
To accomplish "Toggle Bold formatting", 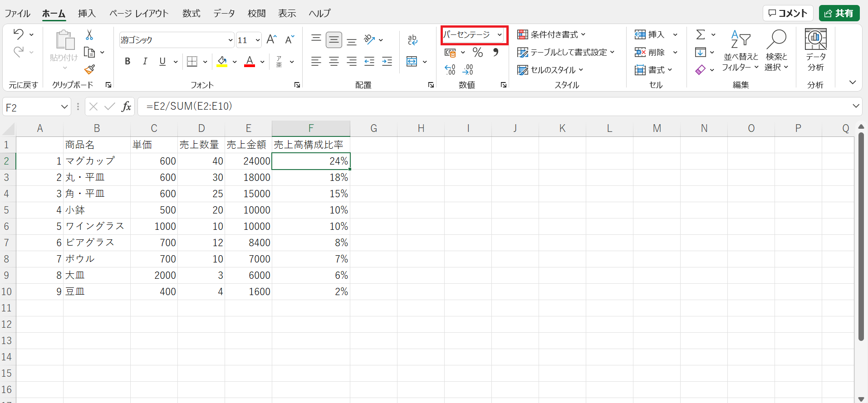I will 128,62.
